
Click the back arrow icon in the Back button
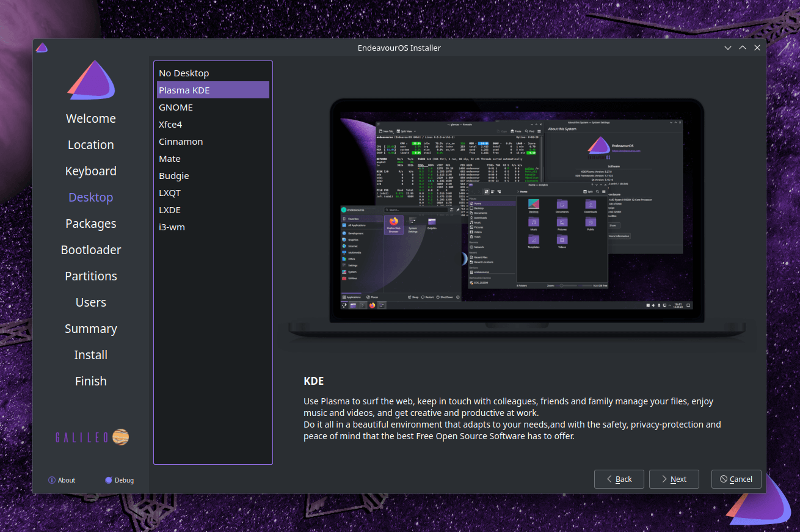pyautogui.click(x=608, y=479)
